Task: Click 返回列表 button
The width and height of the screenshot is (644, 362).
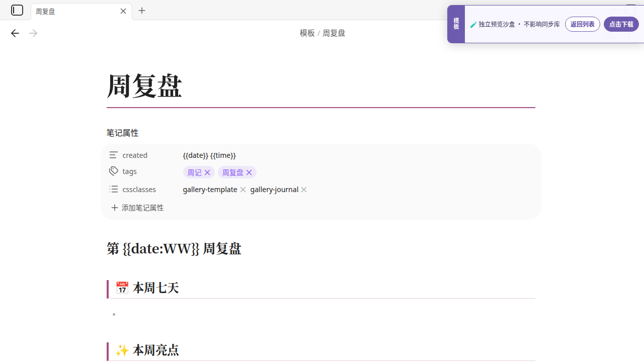Action: [x=583, y=24]
